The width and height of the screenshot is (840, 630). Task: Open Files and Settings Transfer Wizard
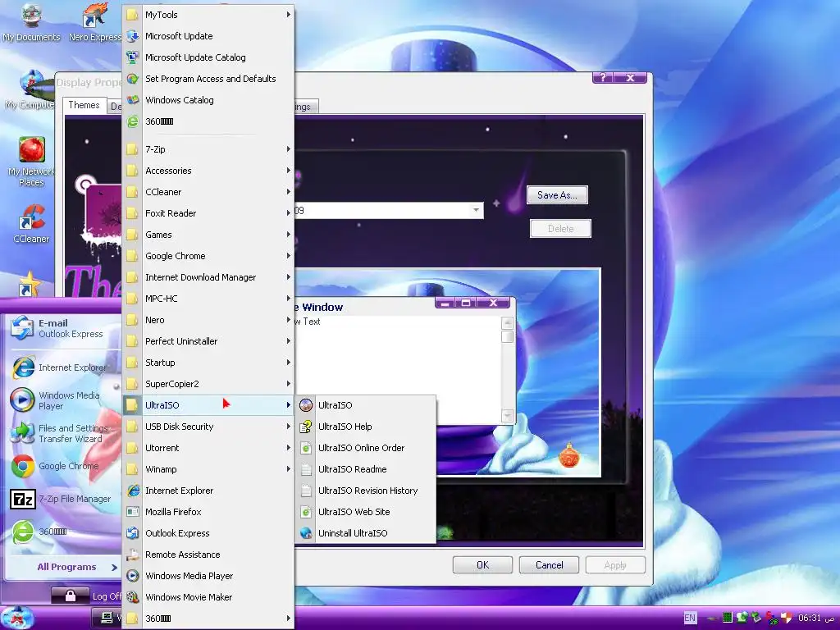coord(62,433)
